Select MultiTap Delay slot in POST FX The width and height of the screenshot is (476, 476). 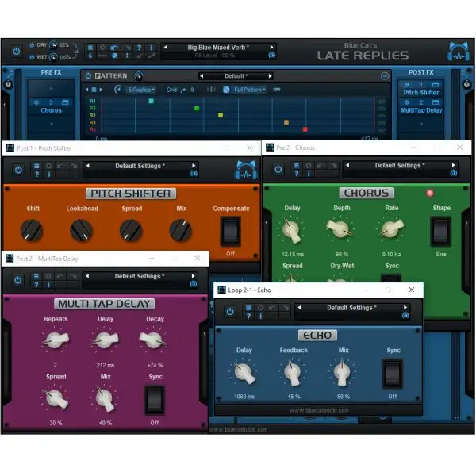pos(421,110)
